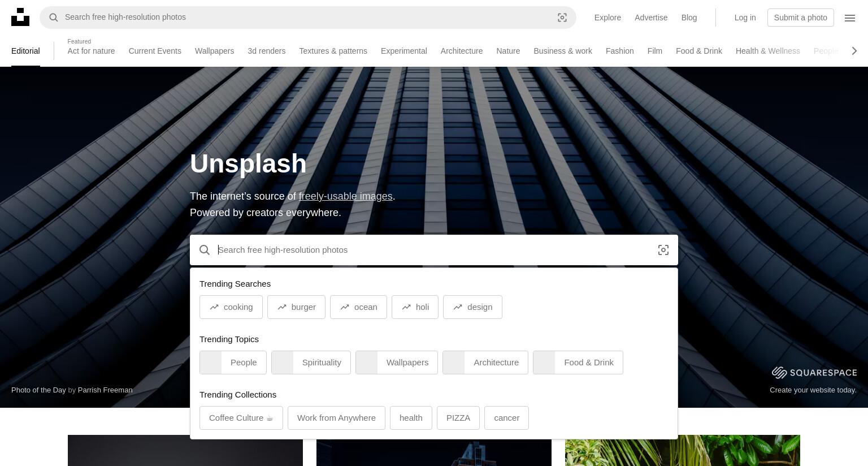This screenshot has width=868, height=466.
Task: Choose the Food & Drink trending topic
Action: coord(578,363)
